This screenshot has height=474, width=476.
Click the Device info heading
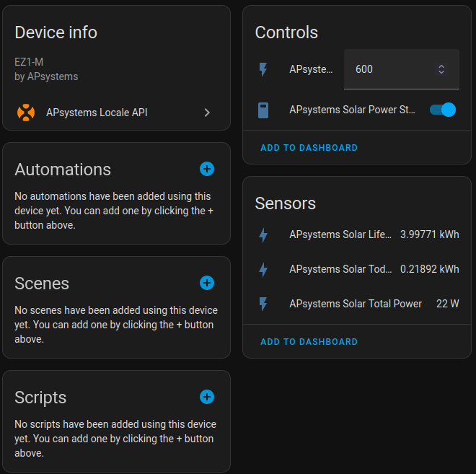coord(56,32)
